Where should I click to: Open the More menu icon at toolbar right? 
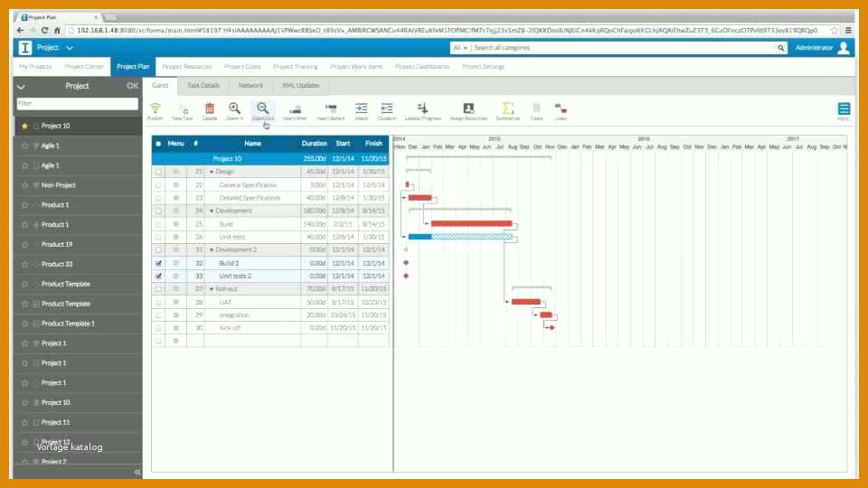pos(844,108)
